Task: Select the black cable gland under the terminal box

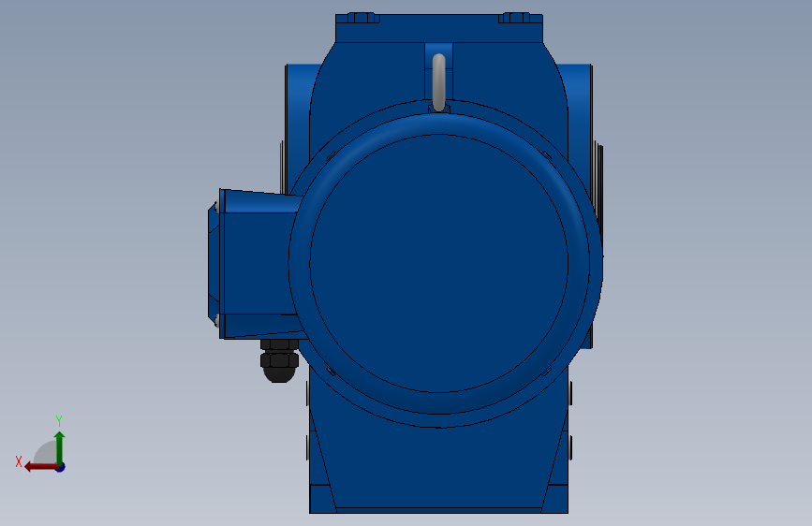Action: 279,361
